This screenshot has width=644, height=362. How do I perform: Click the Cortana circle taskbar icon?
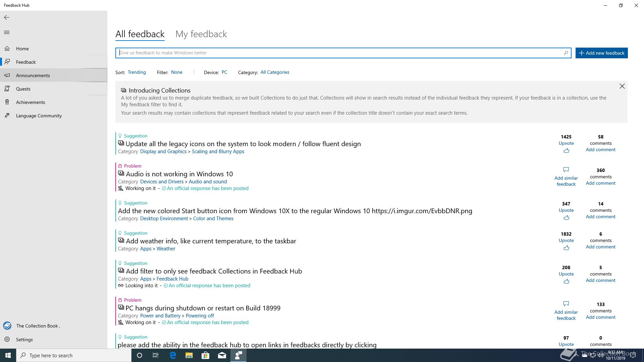[x=140, y=355]
